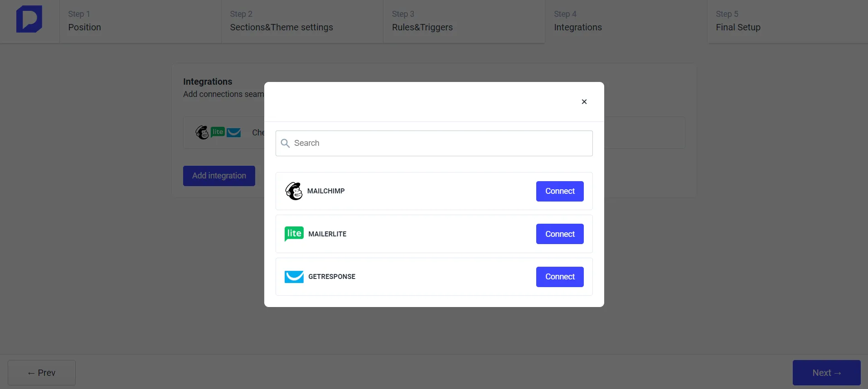Close the integrations modal with the X
Image resolution: width=868 pixels, height=389 pixels.
click(584, 101)
